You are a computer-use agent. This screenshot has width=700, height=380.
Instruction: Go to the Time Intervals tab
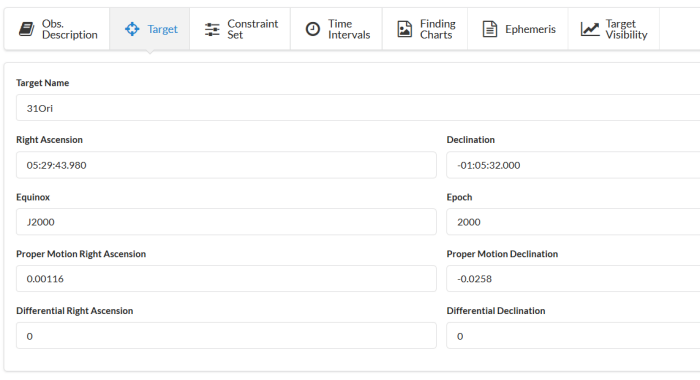coord(337,29)
